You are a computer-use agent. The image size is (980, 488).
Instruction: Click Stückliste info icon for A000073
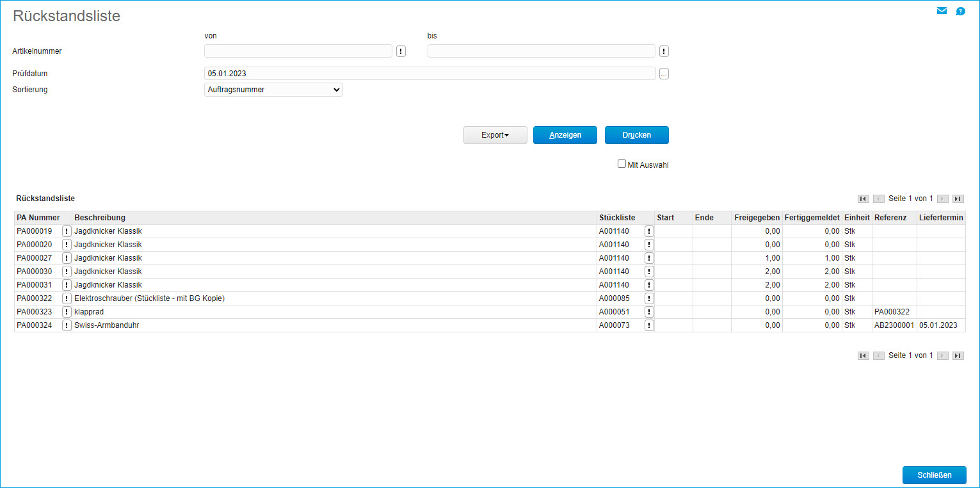point(649,325)
